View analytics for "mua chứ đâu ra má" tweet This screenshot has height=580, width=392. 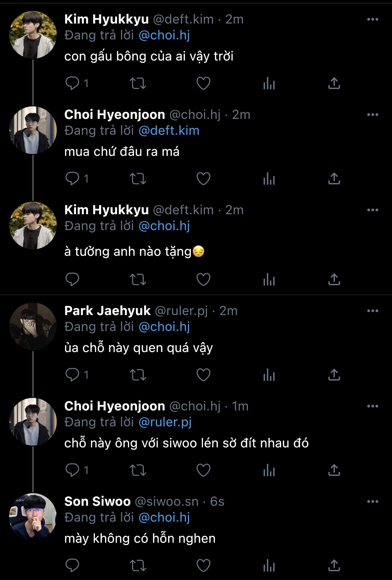tap(269, 179)
